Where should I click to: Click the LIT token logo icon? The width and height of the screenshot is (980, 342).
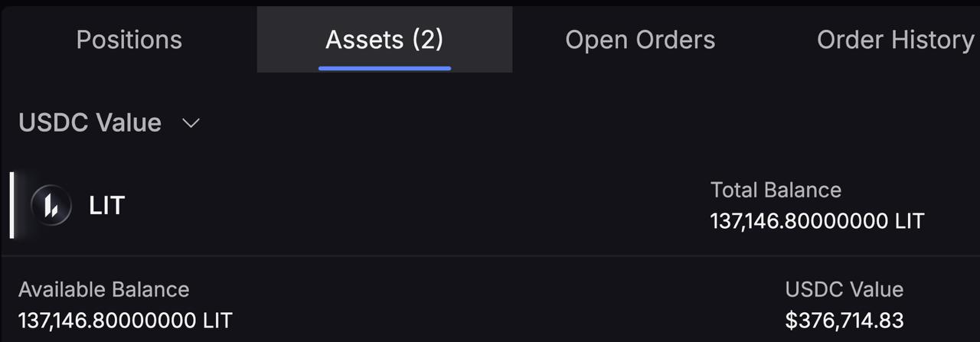point(51,206)
